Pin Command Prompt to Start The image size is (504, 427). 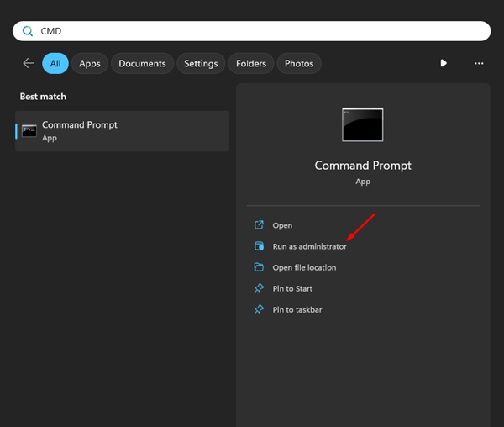click(x=292, y=288)
